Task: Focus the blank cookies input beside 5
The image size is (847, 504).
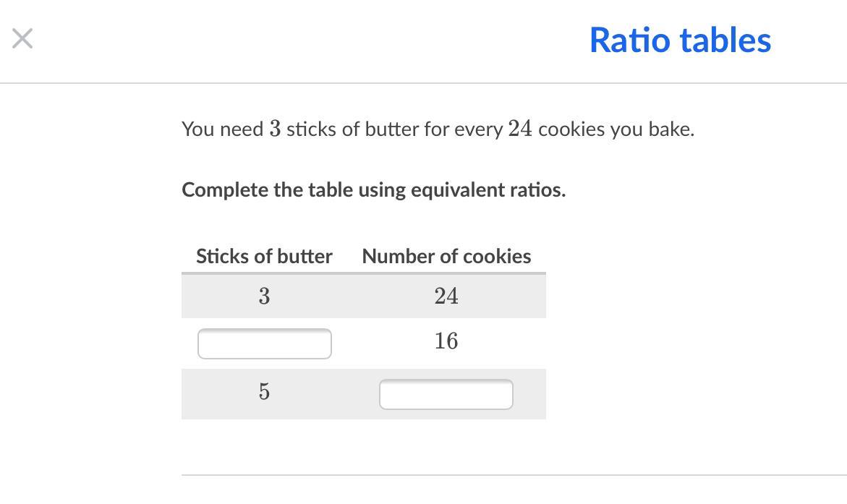Action: coord(446,395)
